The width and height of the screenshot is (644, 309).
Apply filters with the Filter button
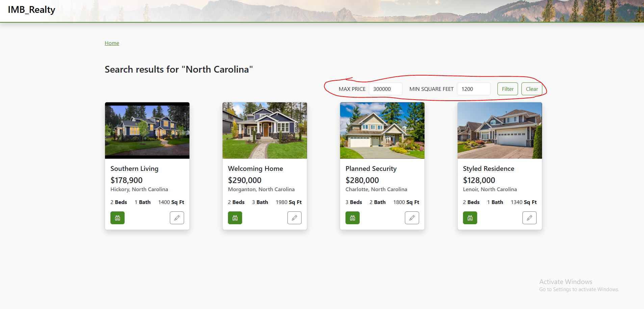pos(508,89)
